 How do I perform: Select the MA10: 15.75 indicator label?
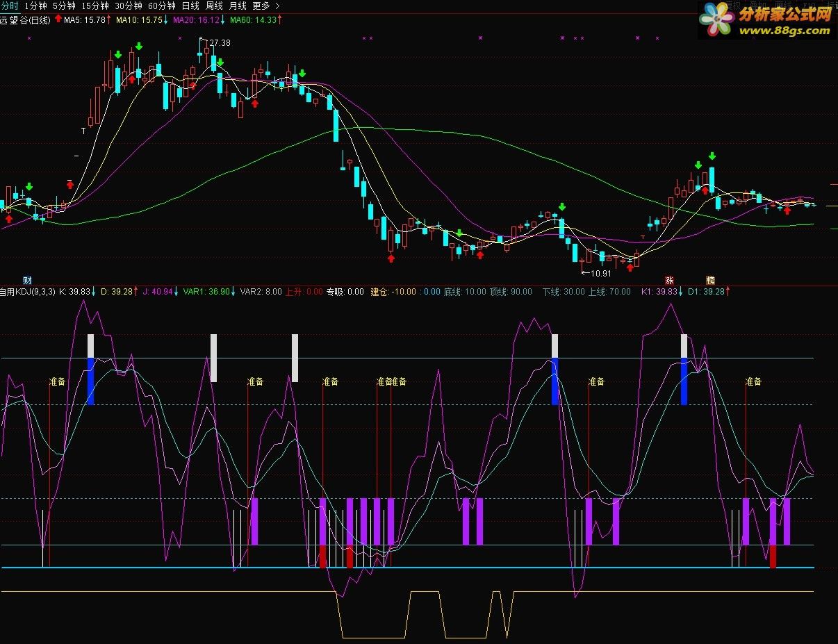[x=139, y=20]
